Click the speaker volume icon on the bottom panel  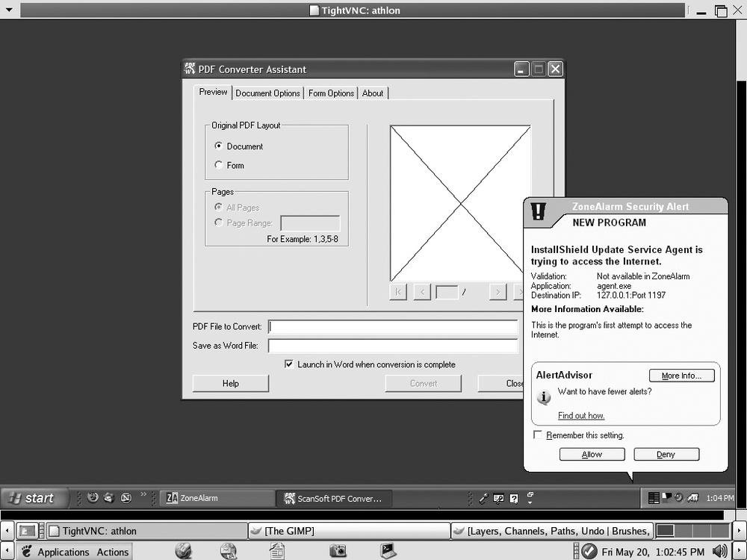719,551
